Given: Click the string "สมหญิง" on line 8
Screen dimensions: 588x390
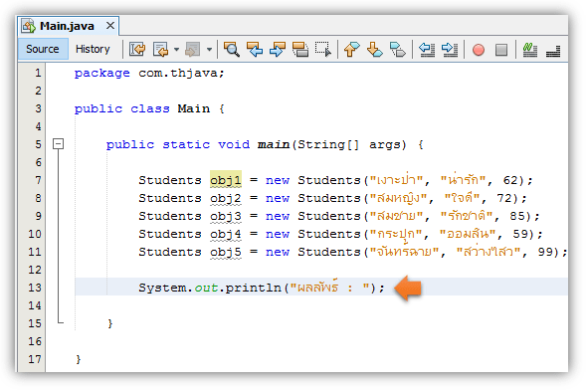Looking at the screenshot, I should (x=399, y=198).
